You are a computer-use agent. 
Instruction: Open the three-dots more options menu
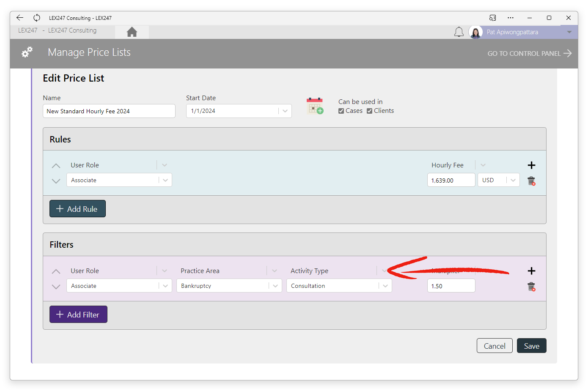[x=511, y=18]
